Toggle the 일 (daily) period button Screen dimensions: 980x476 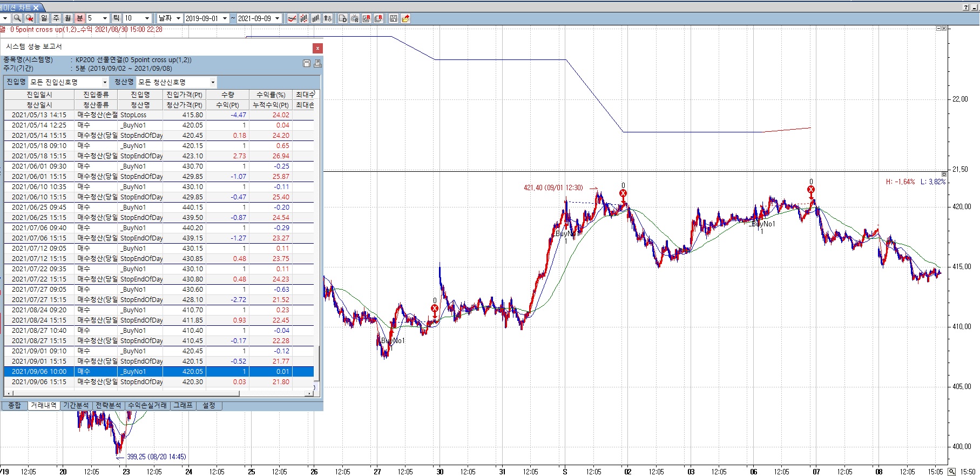[x=44, y=18]
